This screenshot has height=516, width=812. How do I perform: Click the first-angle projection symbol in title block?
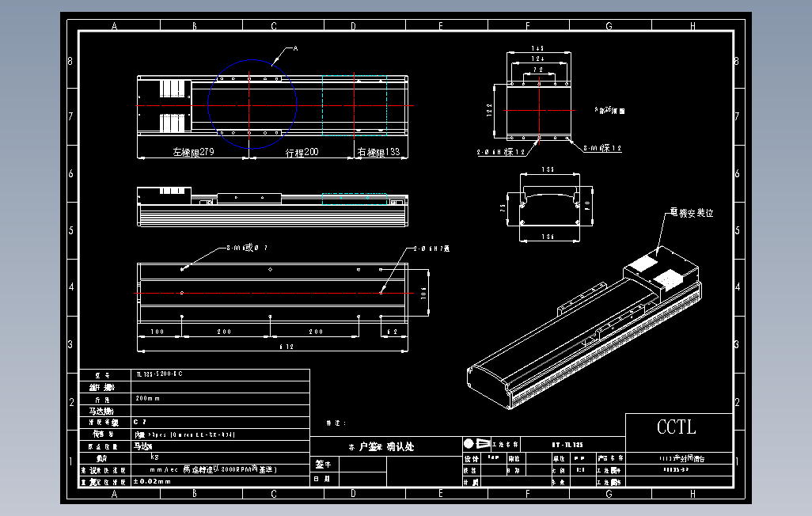476,443
